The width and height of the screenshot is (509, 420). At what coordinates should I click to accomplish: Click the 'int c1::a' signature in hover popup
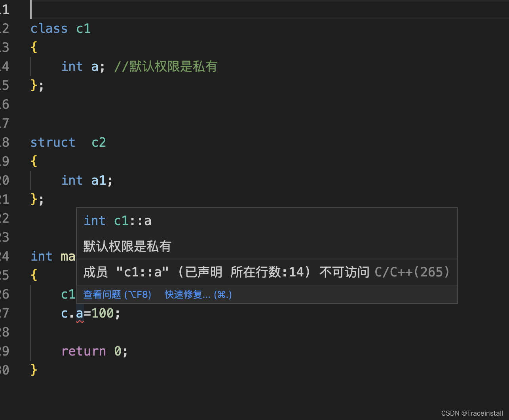click(118, 221)
